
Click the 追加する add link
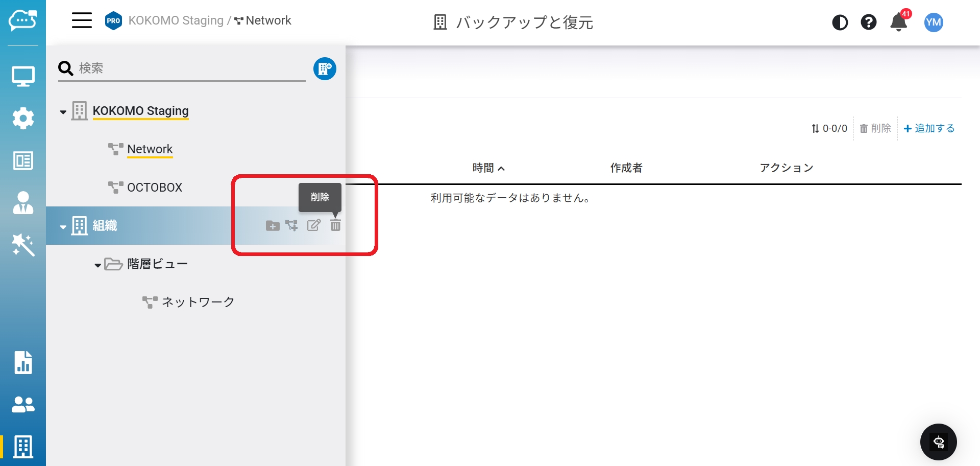click(929, 128)
